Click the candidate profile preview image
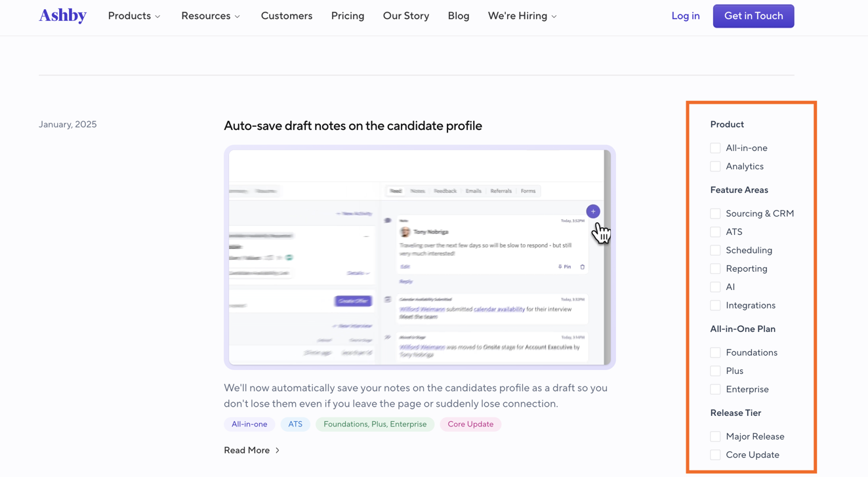 coord(420,257)
